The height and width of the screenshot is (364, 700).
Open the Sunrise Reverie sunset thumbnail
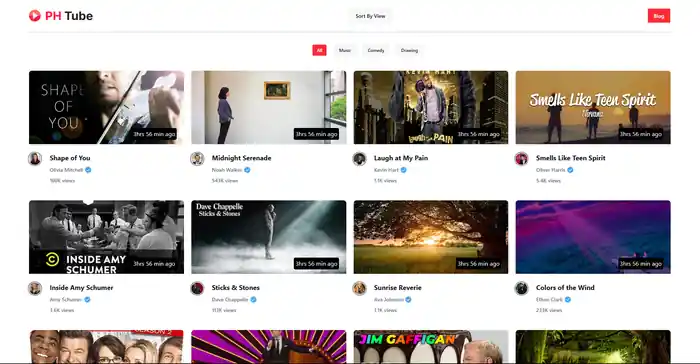431,237
